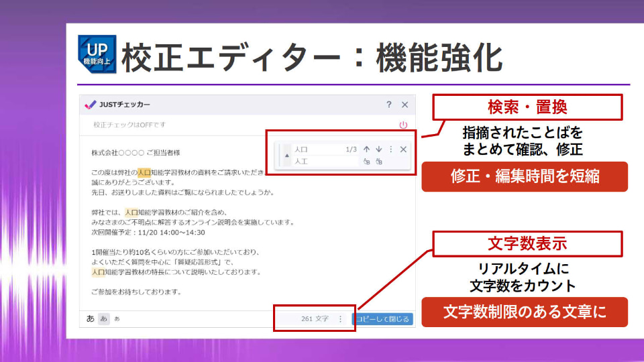Select the large あ font size
Image resolution: width=644 pixels, height=362 pixels.
pos(91,318)
